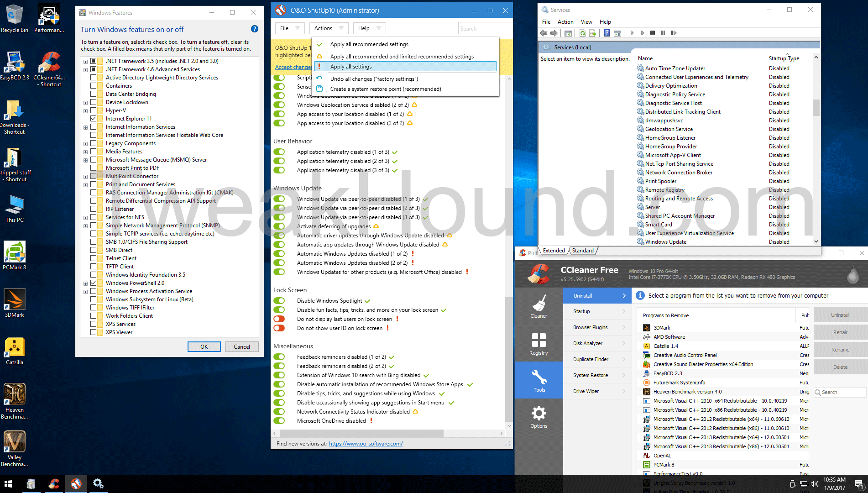This screenshot has width=868, height=493.
Task: Open the Services Action menu
Action: [x=565, y=21]
